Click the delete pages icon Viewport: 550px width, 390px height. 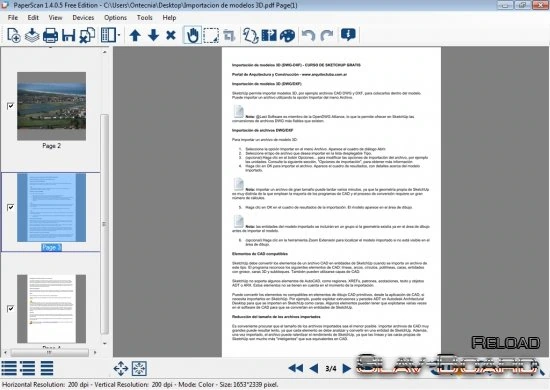pyautogui.click(x=87, y=35)
